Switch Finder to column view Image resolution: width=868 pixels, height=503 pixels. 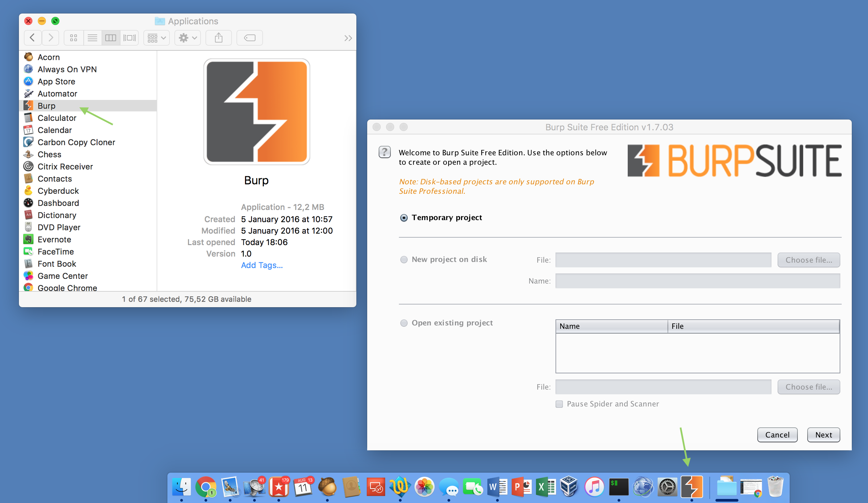pos(111,37)
